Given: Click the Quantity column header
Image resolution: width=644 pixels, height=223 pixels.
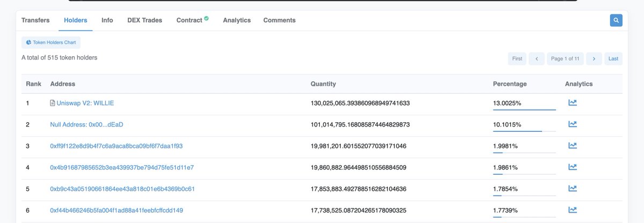Looking at the screenshot, I should click(324, 84).
